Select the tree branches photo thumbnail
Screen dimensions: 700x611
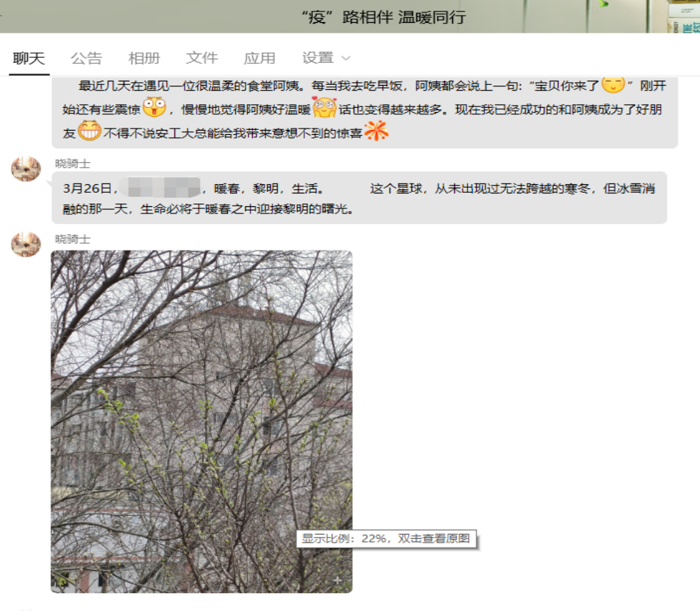[x=201, y=421]
